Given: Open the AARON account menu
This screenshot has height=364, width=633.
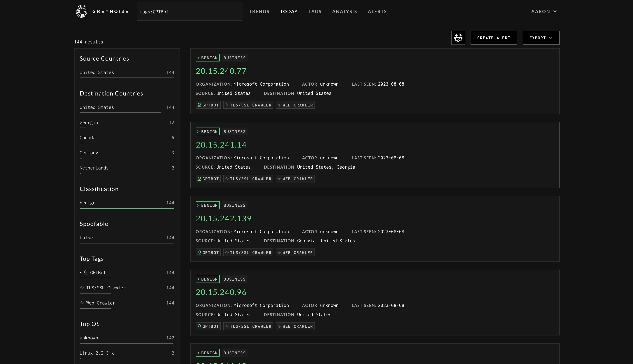Looking at the screenshot, I should click(544, 11).
